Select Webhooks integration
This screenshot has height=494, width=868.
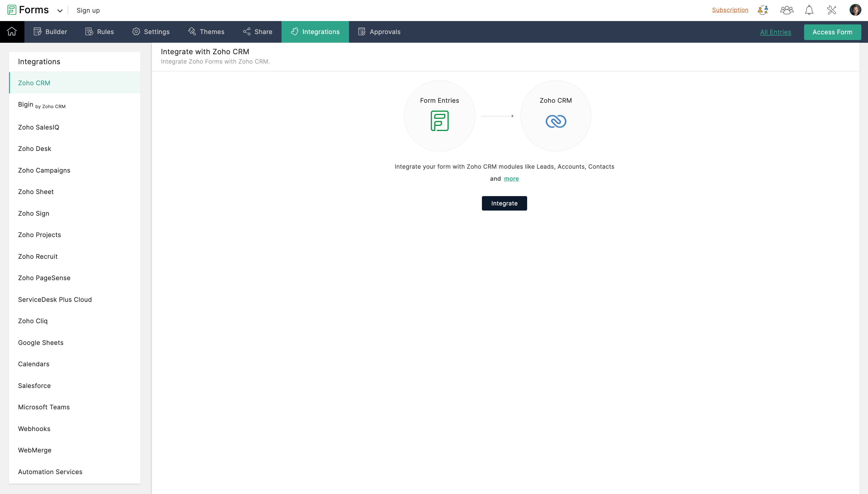(x=75, y=429)
